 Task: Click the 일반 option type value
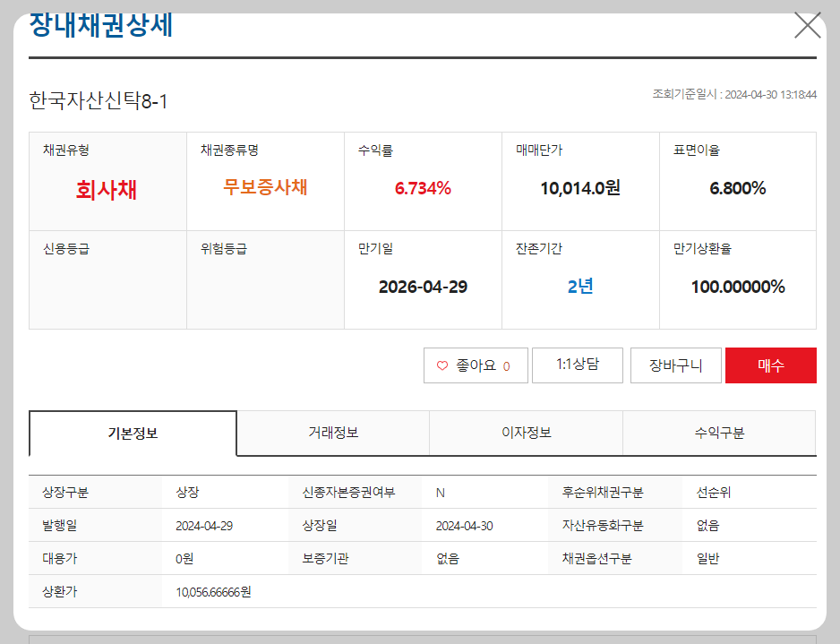708,559
